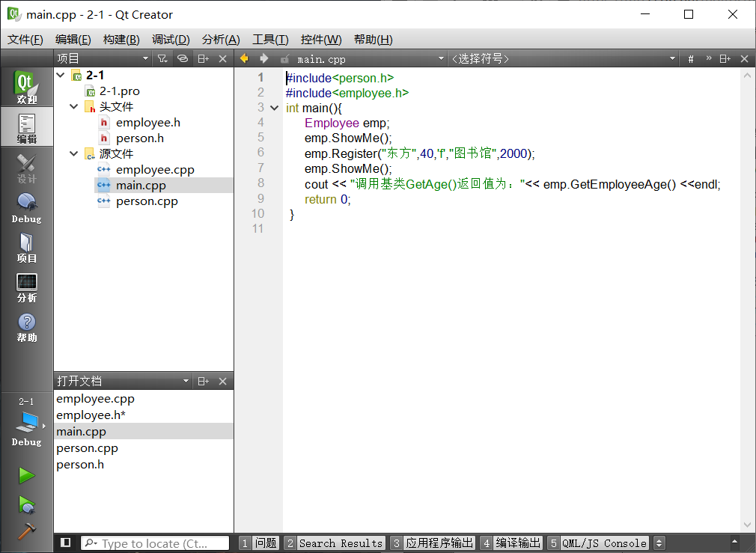Click the # line/column indicator
756x553 pixels.
691,59
